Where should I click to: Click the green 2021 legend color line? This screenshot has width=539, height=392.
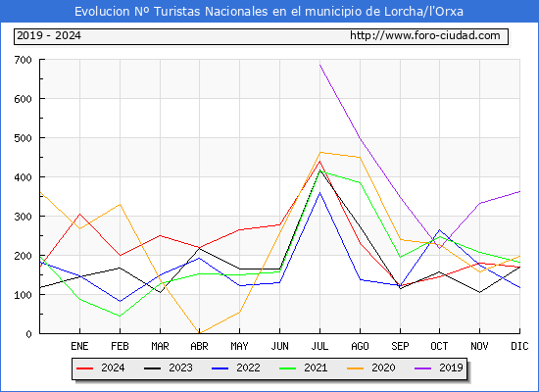[x=288, y=368]
